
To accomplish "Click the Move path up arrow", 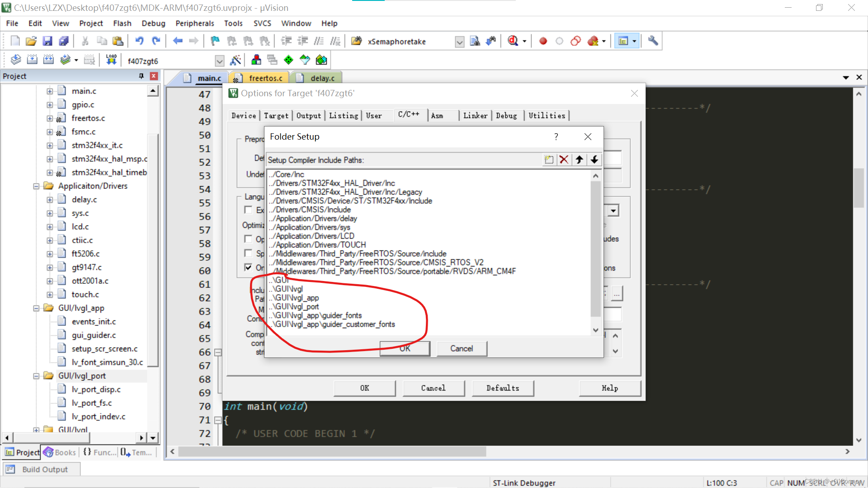I will [x=579, y=160].
